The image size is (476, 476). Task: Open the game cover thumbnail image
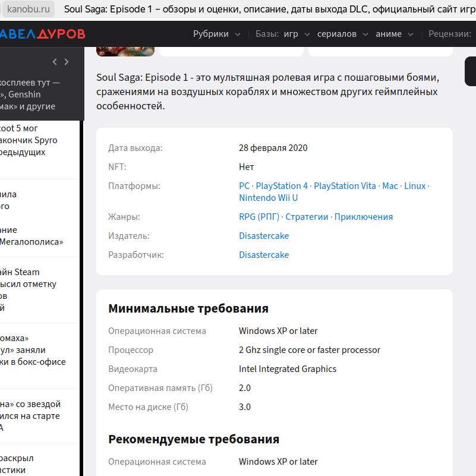125,52
